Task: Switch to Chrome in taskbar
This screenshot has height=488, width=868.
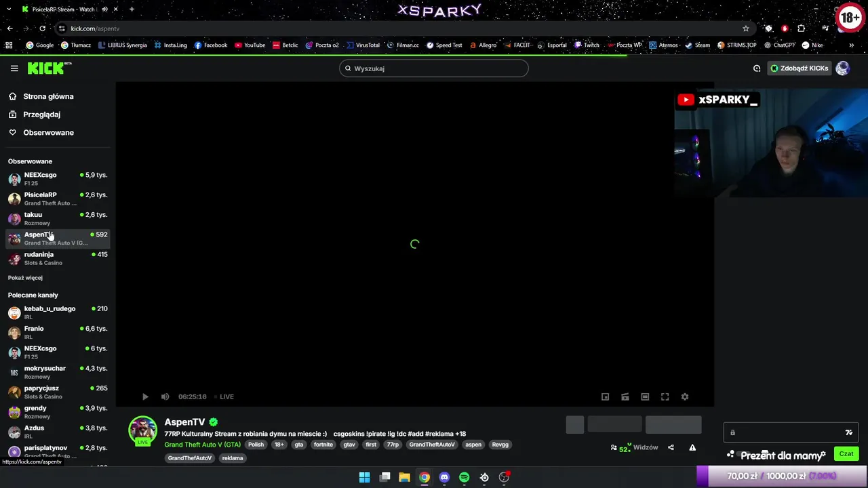Action: [424, 477]
